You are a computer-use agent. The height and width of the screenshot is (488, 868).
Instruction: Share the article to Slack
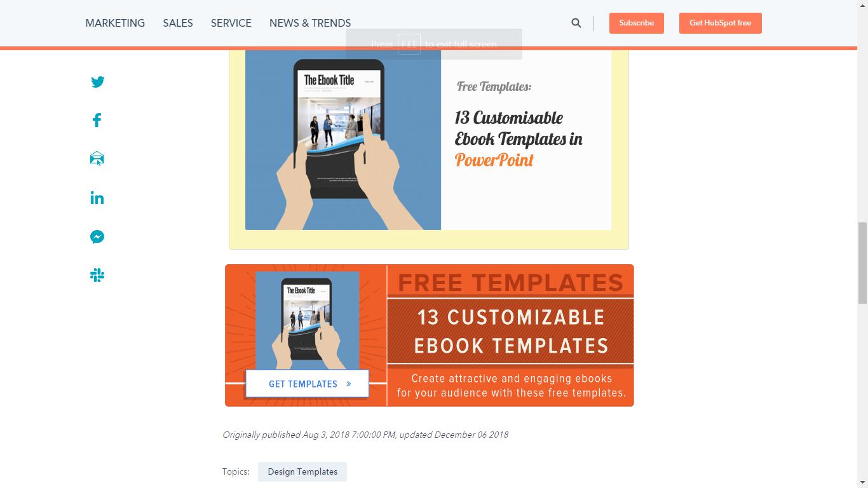[x=97, y=275]
